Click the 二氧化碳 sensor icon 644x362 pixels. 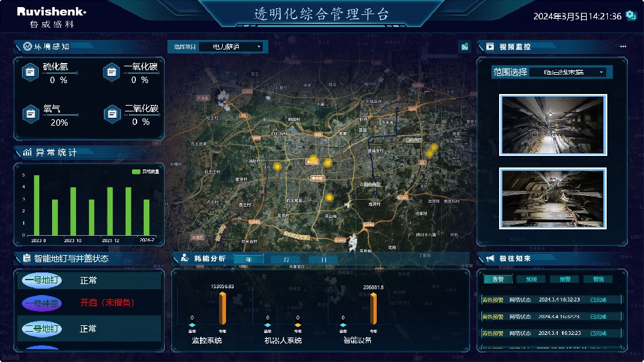coord(111,114)
